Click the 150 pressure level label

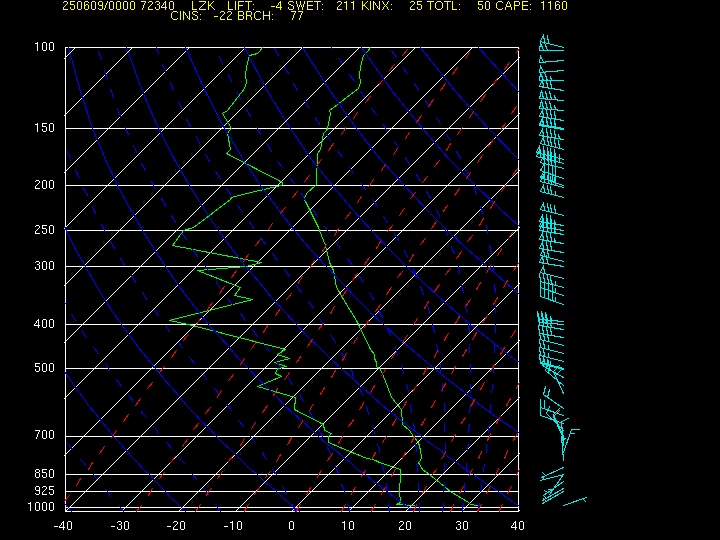[x=44, y=128]
